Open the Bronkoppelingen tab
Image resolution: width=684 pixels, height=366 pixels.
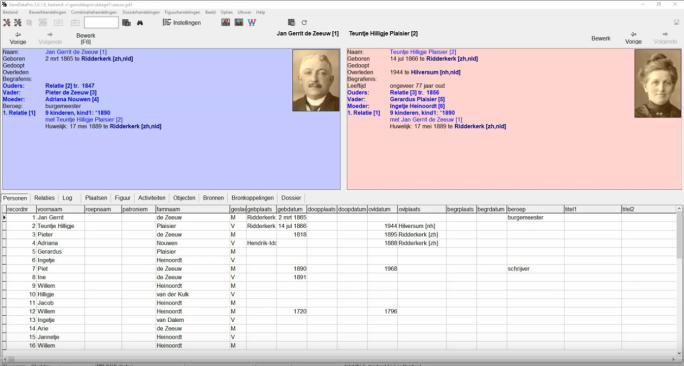tap(253, 198)
